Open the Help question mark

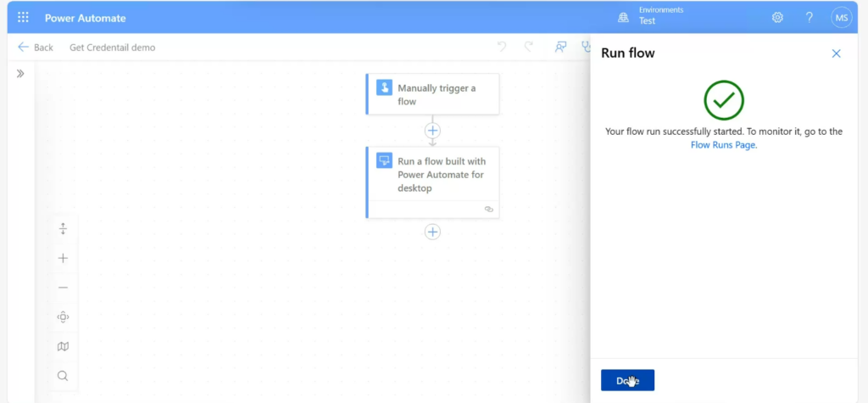pos(810,18)
